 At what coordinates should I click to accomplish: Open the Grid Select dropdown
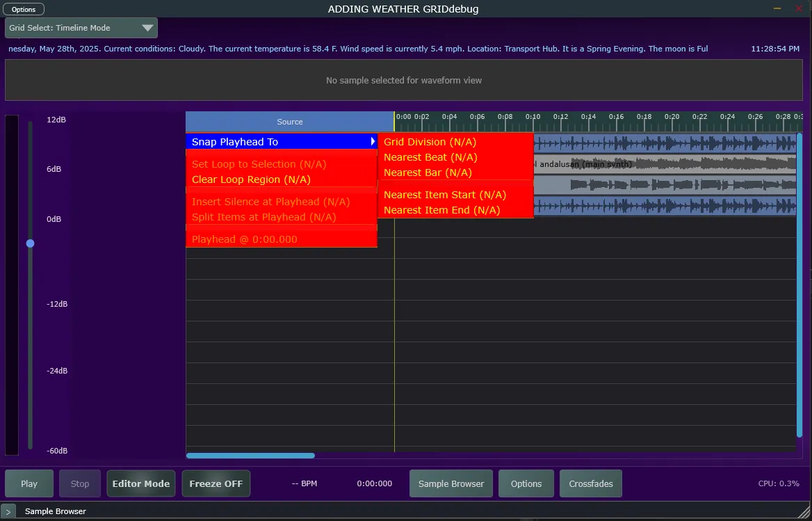81,28
